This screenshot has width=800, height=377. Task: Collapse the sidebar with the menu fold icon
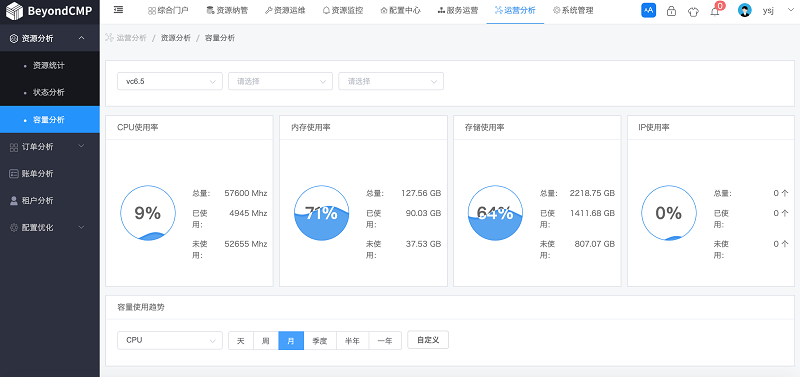click(x=118, y=10)
